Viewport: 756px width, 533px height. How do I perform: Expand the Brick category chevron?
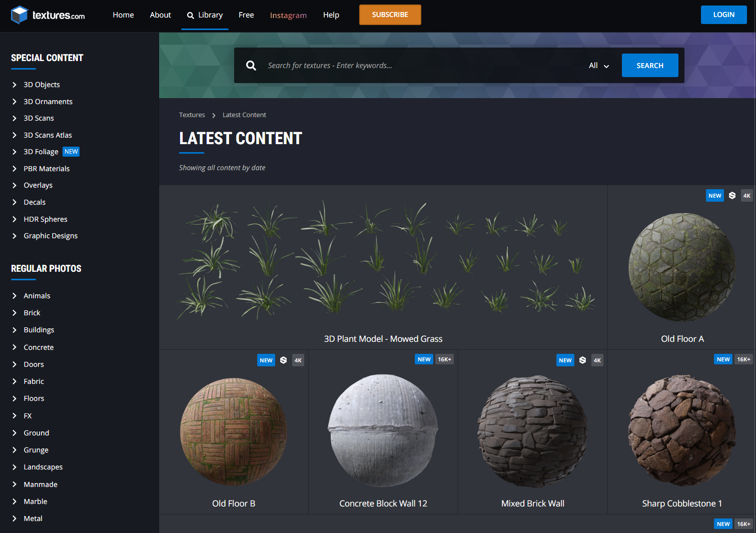(15, 312)
